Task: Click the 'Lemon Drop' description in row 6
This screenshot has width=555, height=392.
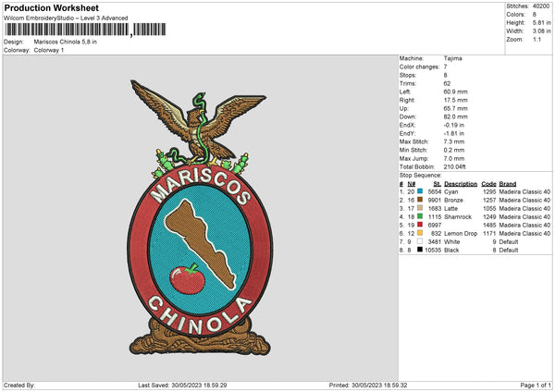Action: pos(461,233)
